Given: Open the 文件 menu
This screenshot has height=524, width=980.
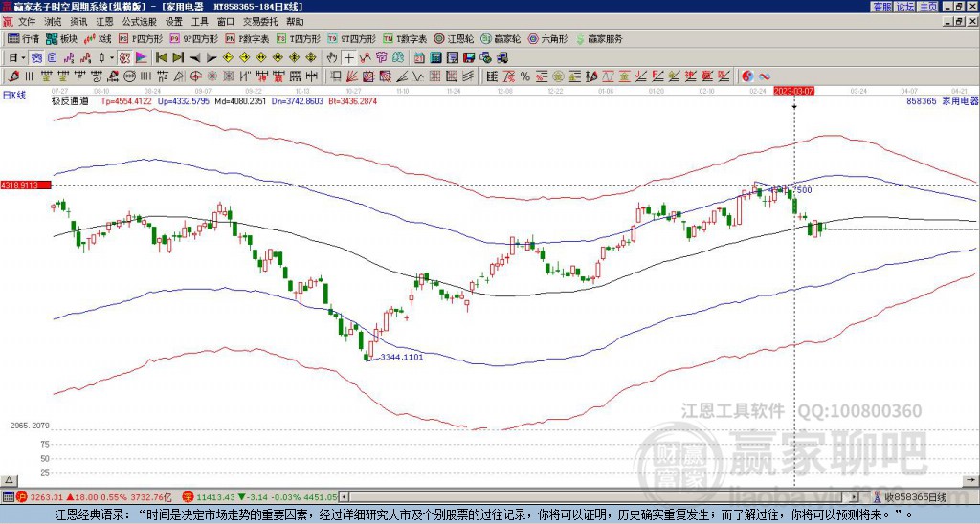Looking at the screenshot, I should pyautogui.click(x=27, y=22).
